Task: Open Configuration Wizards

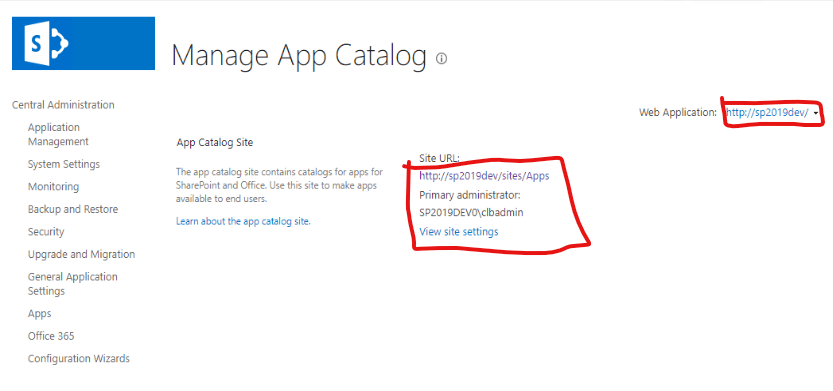Action: 79,359
